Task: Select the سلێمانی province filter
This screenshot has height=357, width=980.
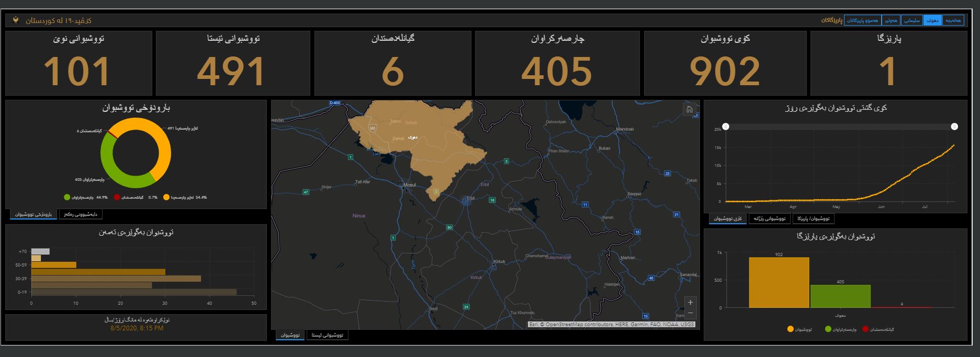Action: pyautogui.click(x=912, y=20)
